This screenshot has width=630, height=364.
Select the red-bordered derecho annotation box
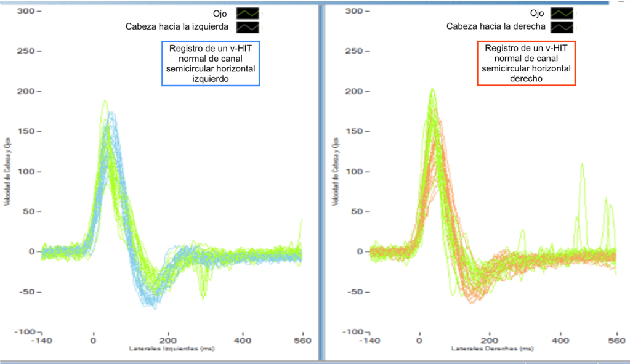pos(526,63)
